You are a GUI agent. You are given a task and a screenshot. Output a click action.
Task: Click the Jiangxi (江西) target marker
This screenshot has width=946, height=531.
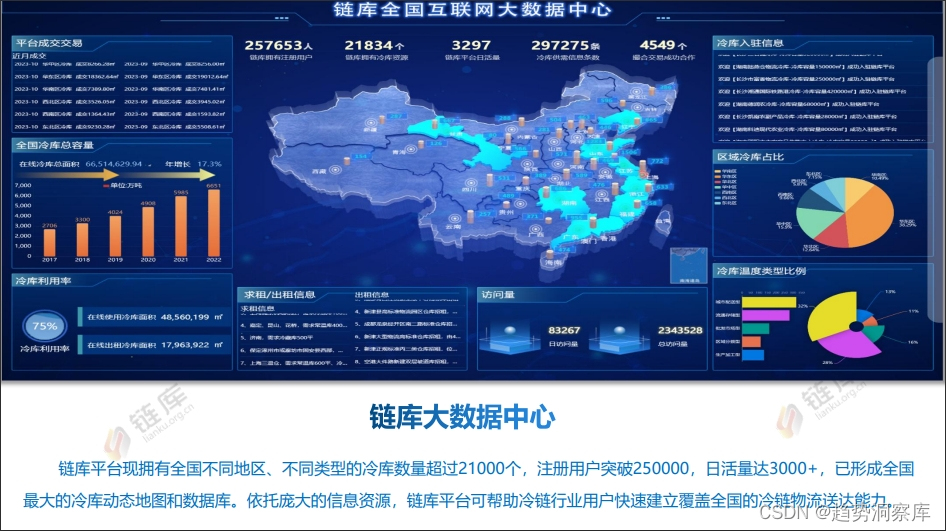pos(601,192)
